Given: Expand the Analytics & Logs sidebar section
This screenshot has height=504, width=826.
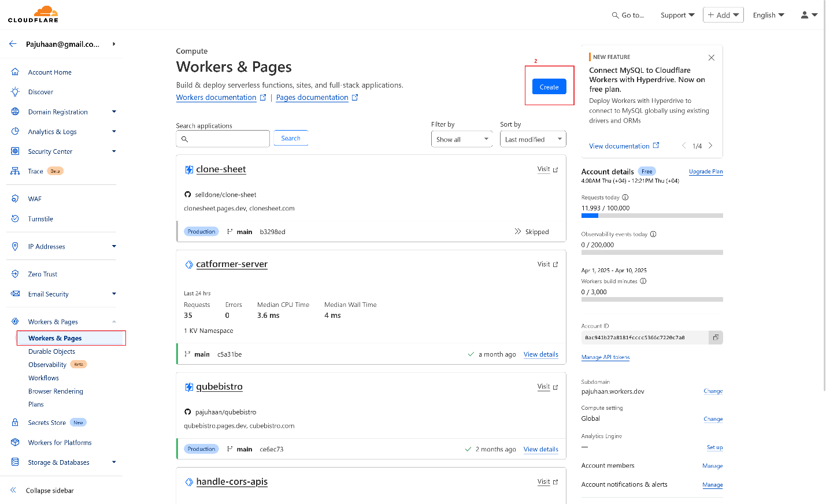Looking at the screenshot, I should [x=114, y=131].
